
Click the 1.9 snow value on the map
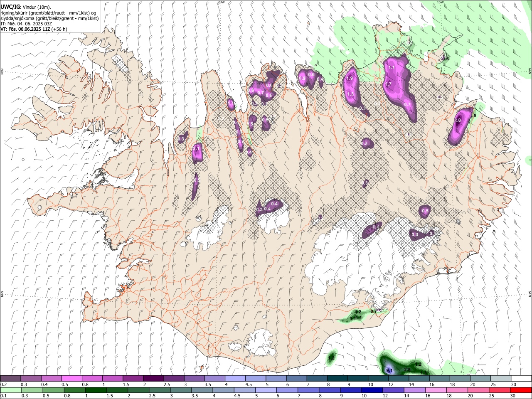pyautogui.click(x=350, y=78)
